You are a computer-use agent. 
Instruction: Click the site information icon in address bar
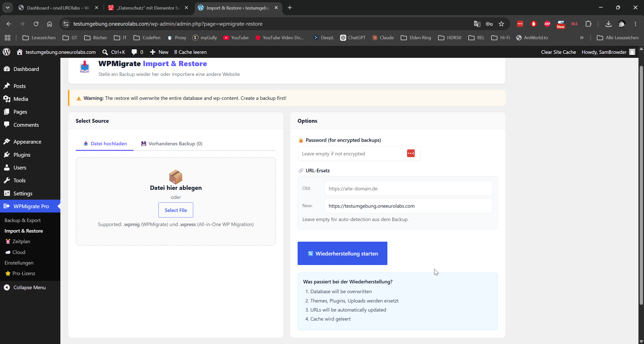pyautogui.click(x=66, y=24)
